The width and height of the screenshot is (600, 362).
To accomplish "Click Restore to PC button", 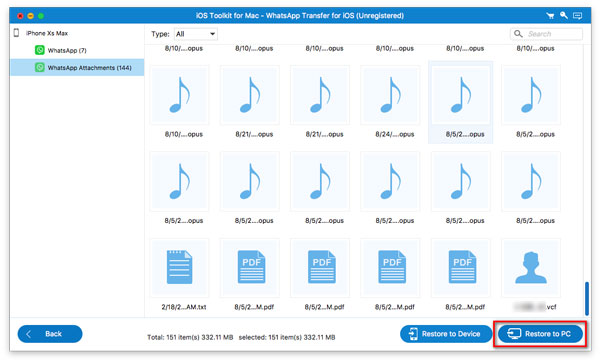I will coord(540,334).
